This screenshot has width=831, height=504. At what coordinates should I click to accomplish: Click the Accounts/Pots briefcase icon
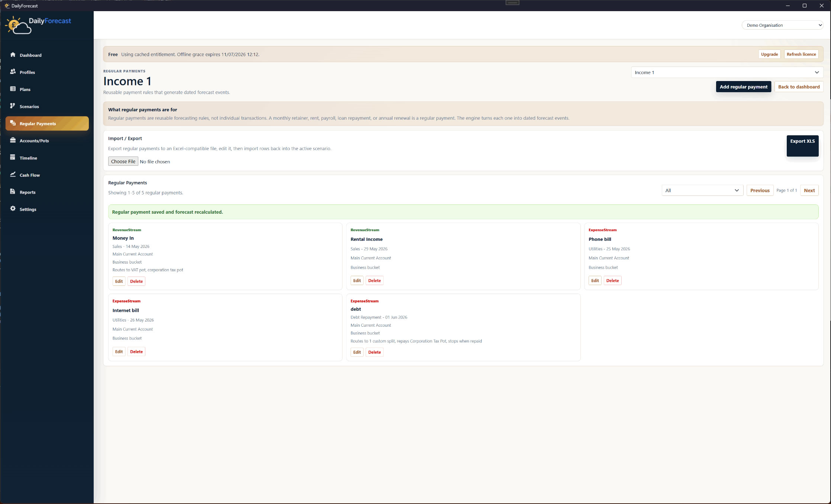click(x=13, y=140)
